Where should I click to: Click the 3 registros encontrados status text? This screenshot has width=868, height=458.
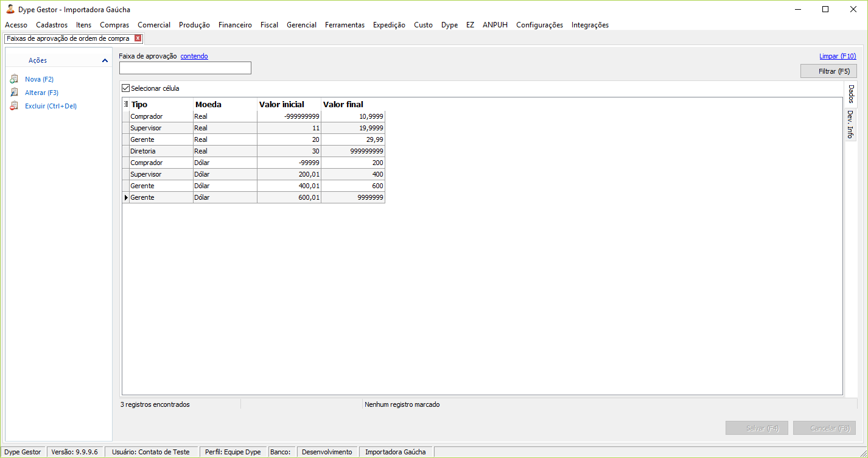[155, 404]
